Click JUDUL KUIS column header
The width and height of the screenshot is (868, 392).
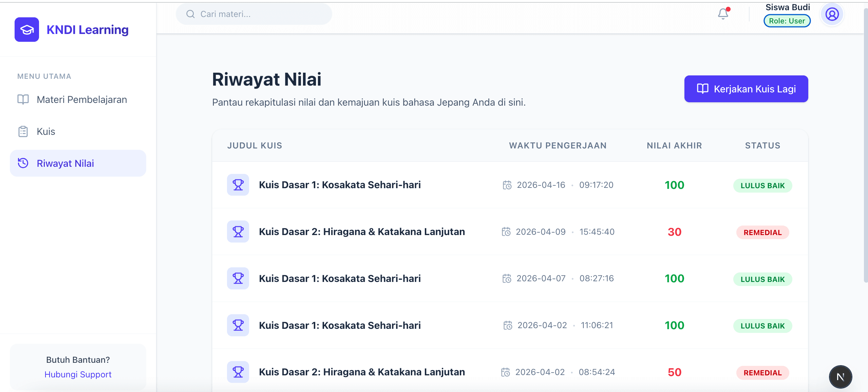coord(255,145)
